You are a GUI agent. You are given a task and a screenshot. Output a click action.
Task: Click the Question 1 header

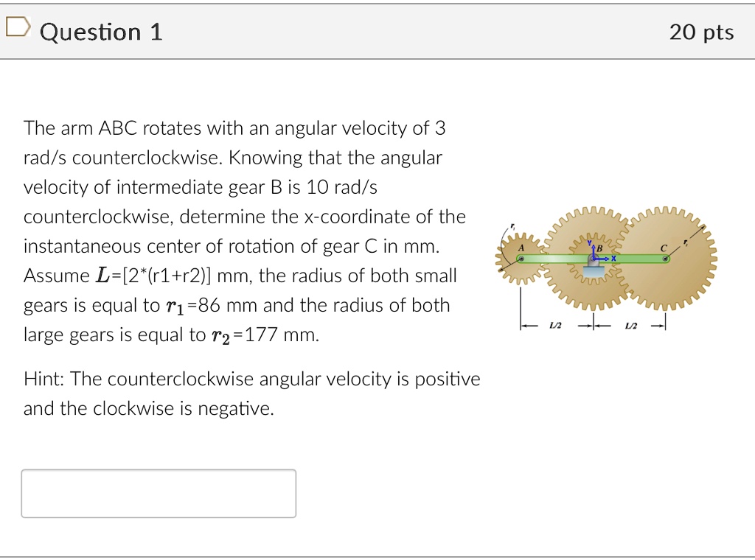pyautogui.click(x=101, y=32)
